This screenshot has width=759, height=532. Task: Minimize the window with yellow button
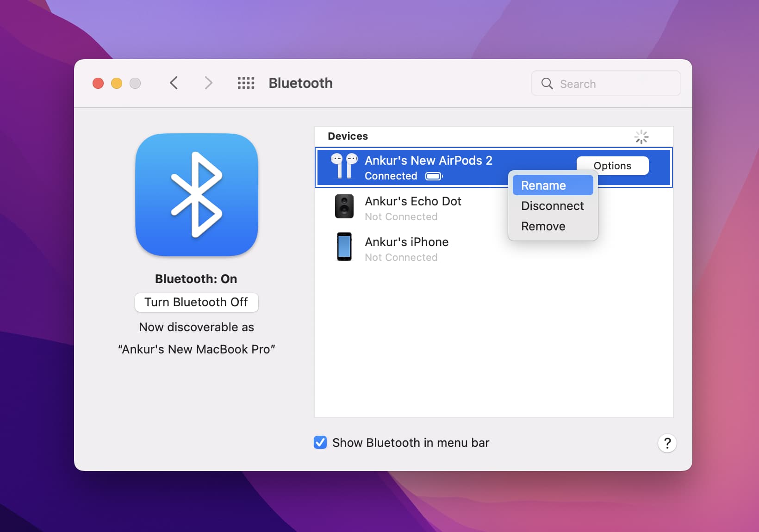pyautogui.click(x=117, y=83)
